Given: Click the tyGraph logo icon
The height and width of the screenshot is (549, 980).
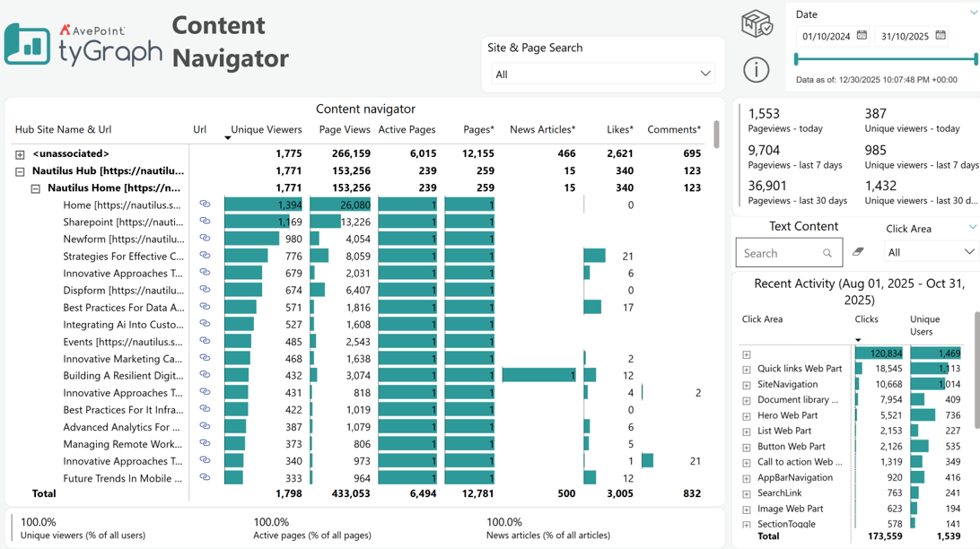Looking at the screenshot, I should 27,44.
